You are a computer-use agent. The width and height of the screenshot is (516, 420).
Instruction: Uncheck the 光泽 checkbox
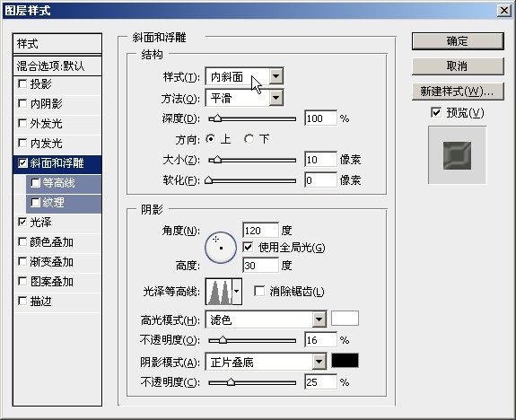(x=22, y=222)
